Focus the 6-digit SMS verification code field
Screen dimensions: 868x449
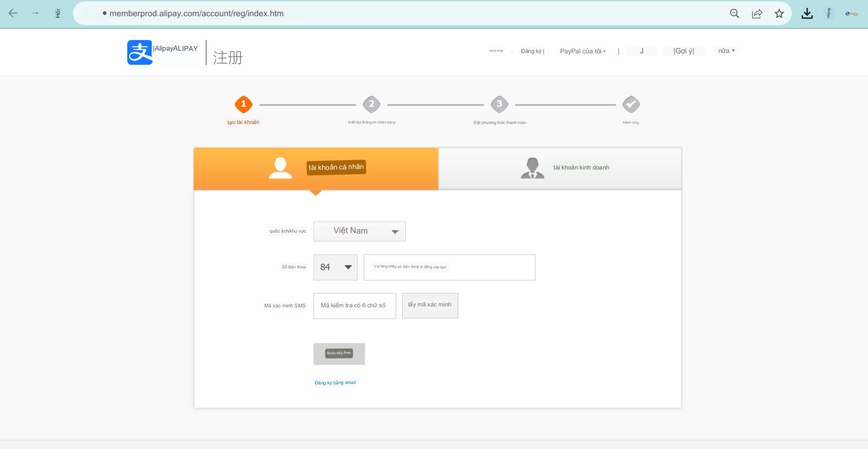(355, 306)
